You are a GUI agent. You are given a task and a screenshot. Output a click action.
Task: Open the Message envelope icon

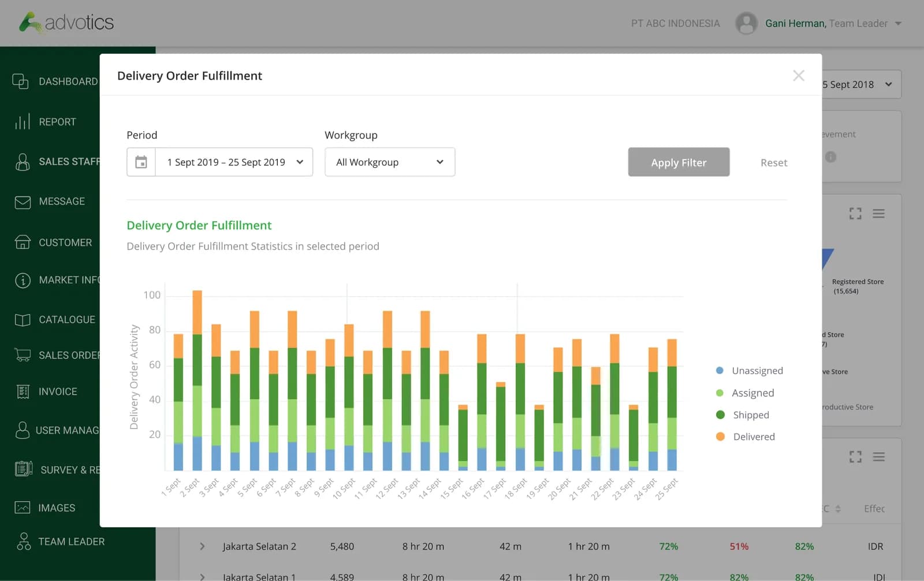23,202
